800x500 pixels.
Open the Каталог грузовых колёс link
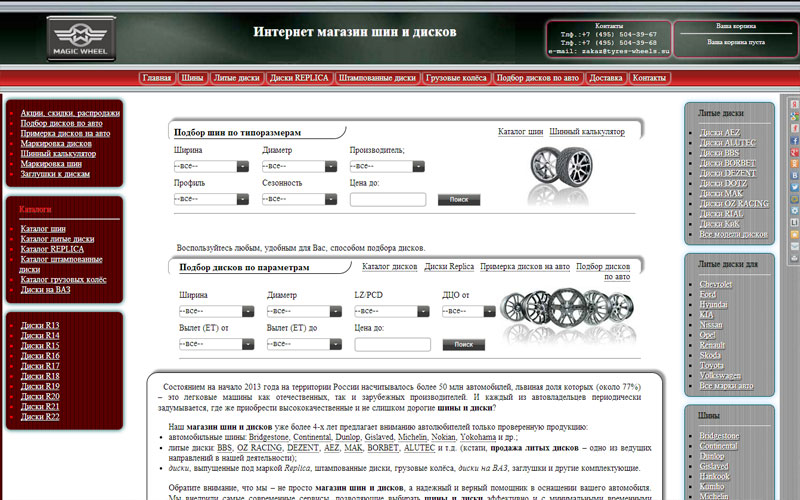63,280
